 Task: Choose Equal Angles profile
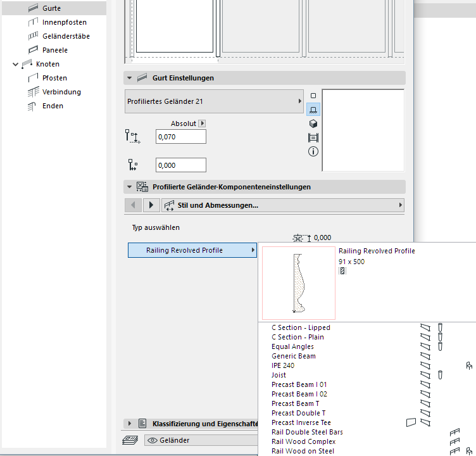pyautogui.click(x=292, y=346)
